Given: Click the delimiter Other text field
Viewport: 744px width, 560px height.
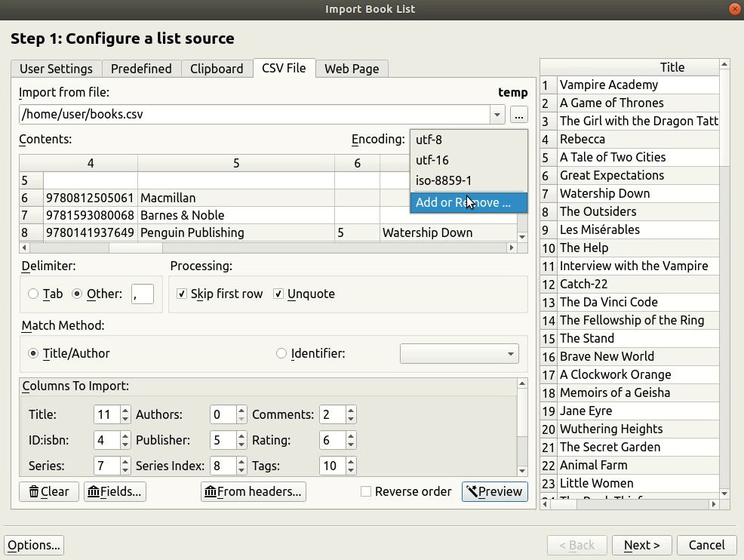Looking at the screenshot, I should pos(142,294).
